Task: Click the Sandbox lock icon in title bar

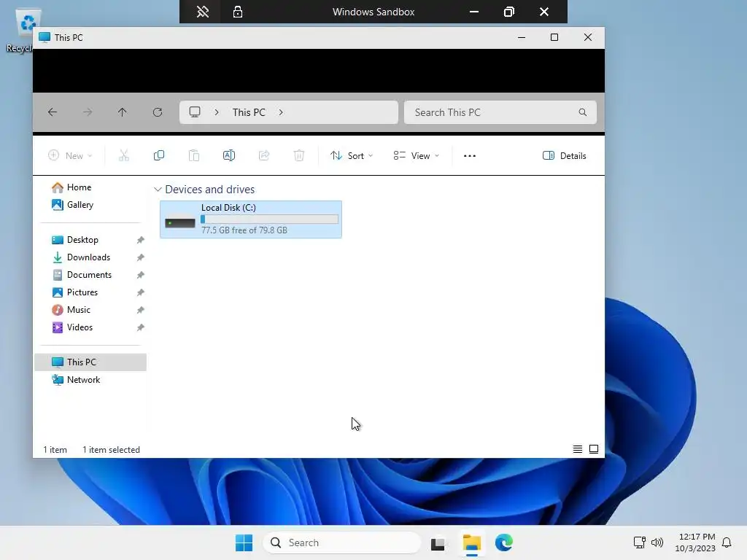Action: 238,12
